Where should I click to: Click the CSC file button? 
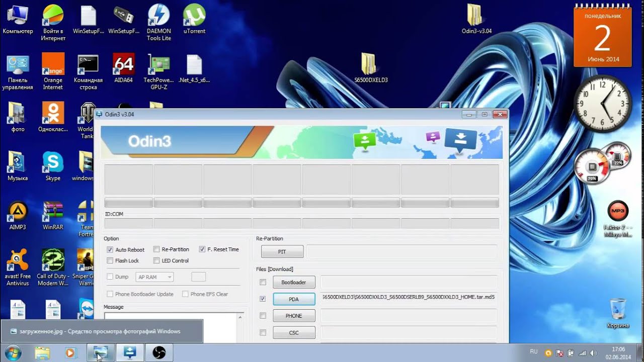(x=294, y=332)
